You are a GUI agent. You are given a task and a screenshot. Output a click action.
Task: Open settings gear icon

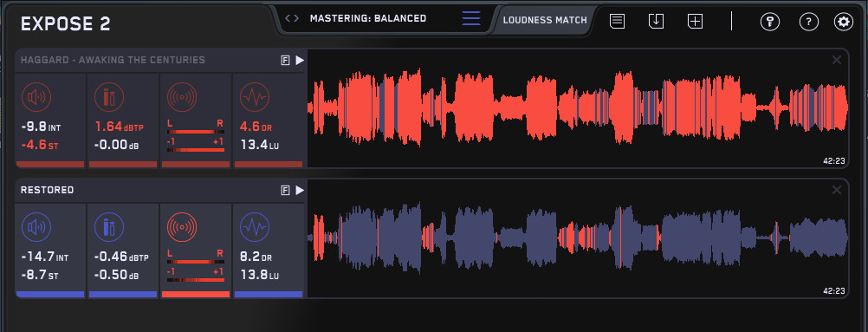[844, 23]
